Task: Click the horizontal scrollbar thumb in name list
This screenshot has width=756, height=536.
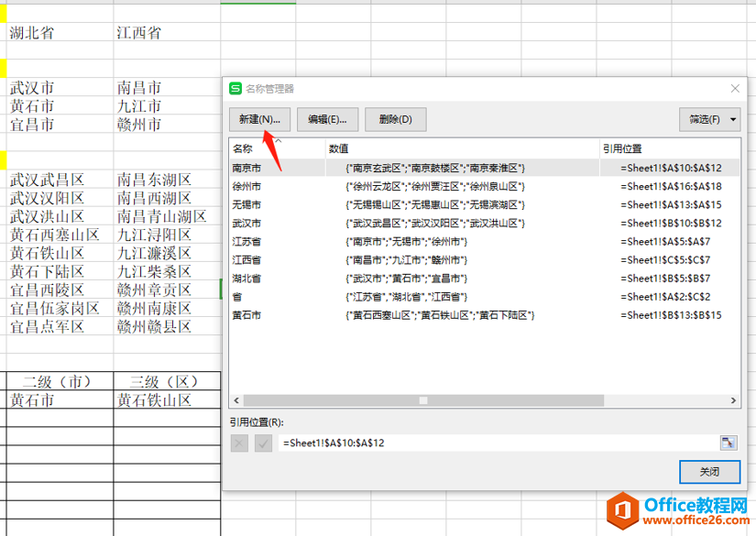Action: 423,400
